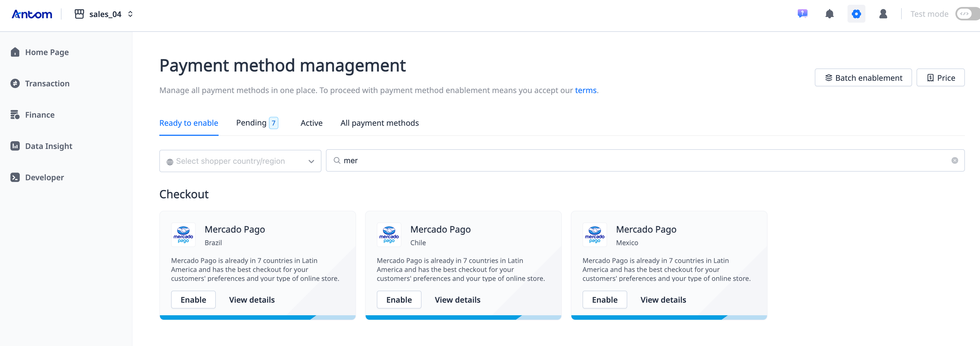This screenshot has width=980, height=346.
Task: Open the user profile icon
Action: (x=883, y=14)
